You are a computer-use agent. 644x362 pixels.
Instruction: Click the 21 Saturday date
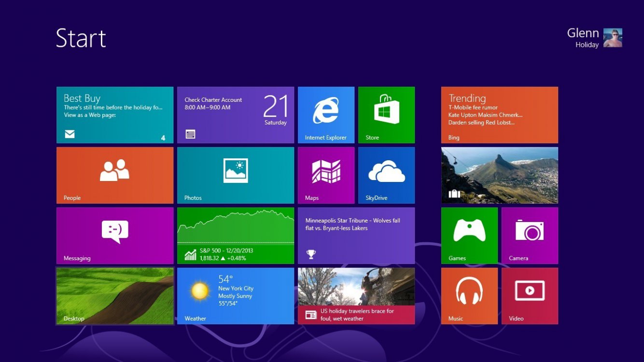tap(275, 111)
